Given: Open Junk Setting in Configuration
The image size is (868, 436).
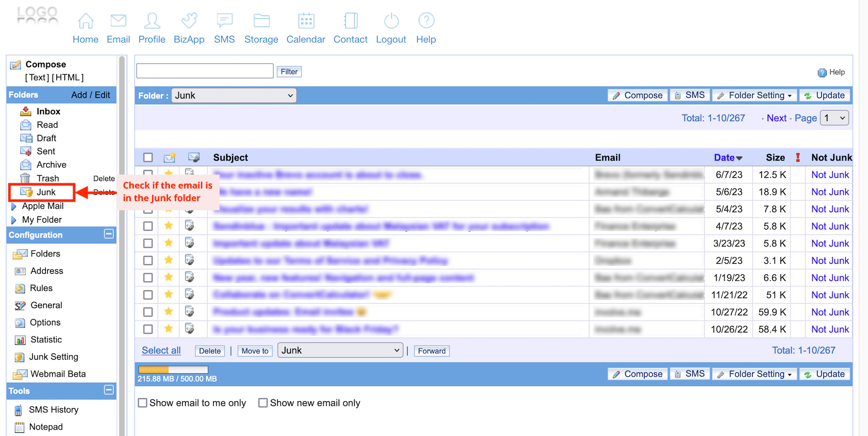Looking at the screenshot, I should (x=54, y=357).
